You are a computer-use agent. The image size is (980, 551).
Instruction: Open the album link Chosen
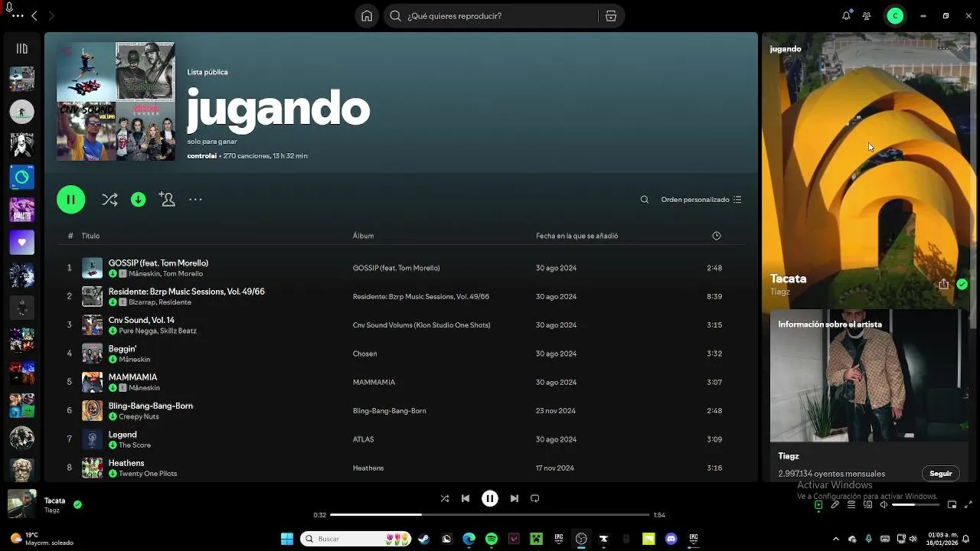(x=364, y=354)
